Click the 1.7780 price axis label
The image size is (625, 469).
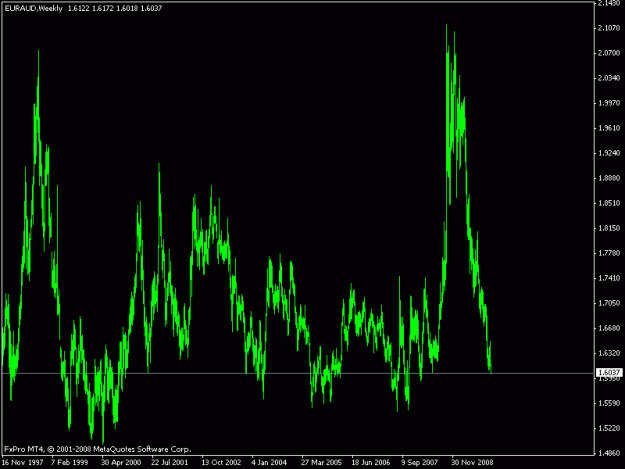click(609, 253)
